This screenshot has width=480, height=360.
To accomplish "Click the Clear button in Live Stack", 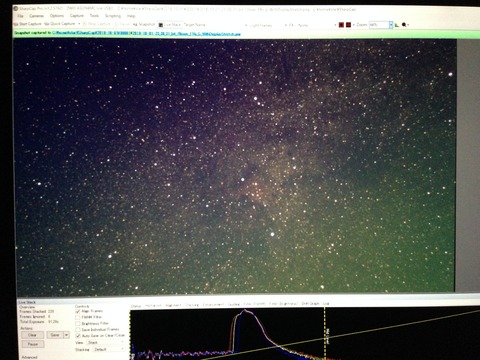I will pos(32,335).
